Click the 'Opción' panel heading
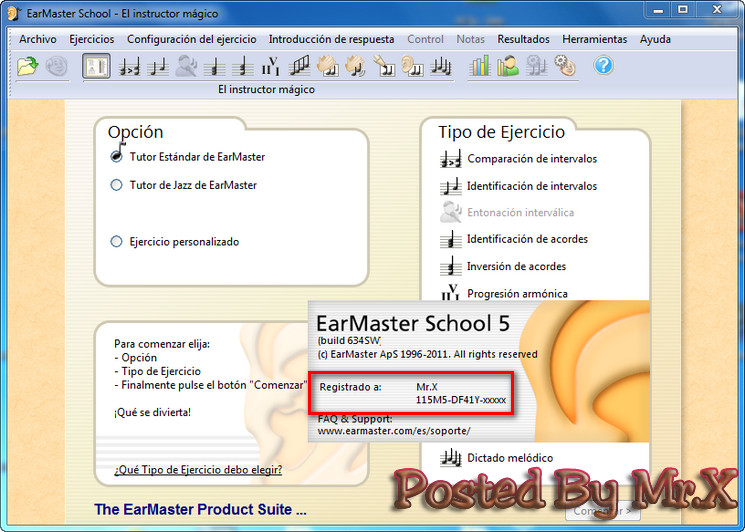The image size is (745, 532). coord(135,132)
